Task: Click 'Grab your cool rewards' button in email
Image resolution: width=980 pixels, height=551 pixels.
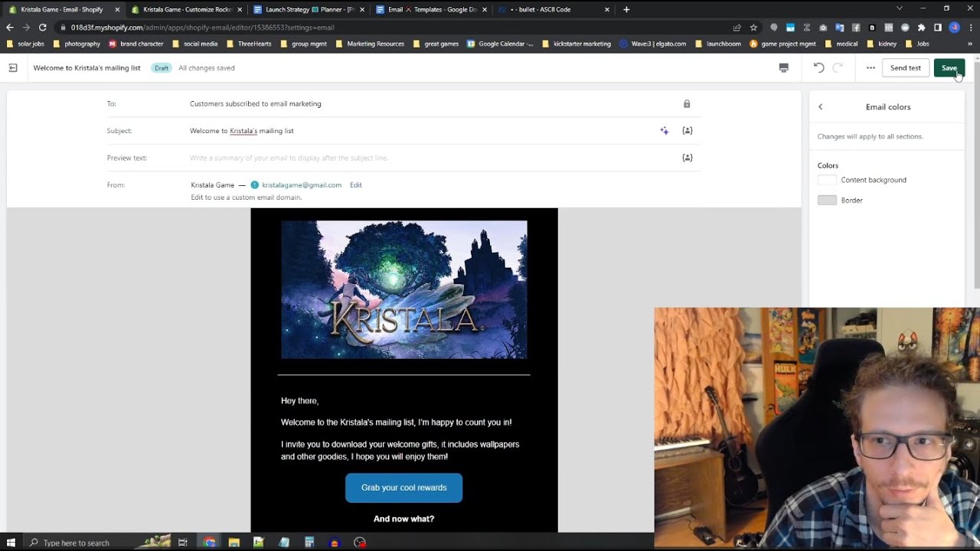Action: point(403,487)
